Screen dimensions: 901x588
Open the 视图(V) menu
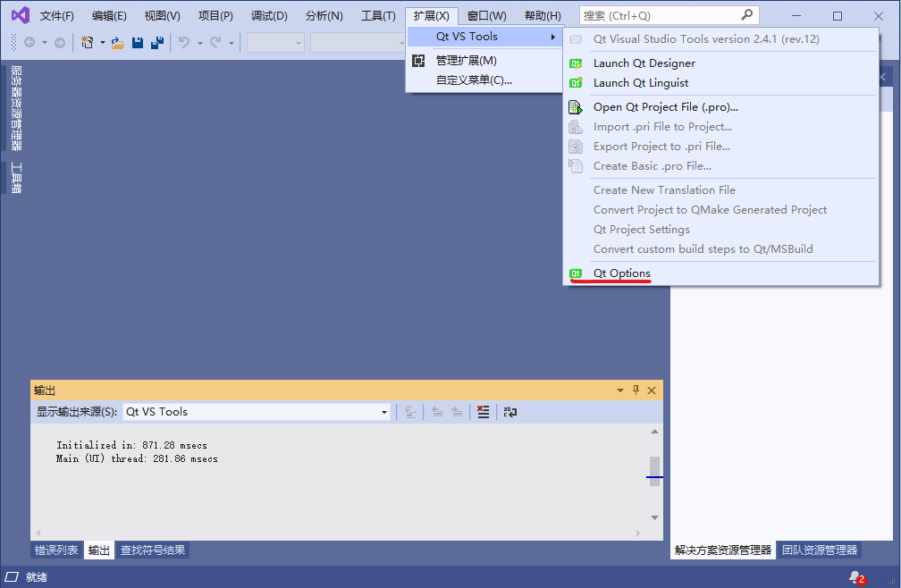(x=162, y=15)
